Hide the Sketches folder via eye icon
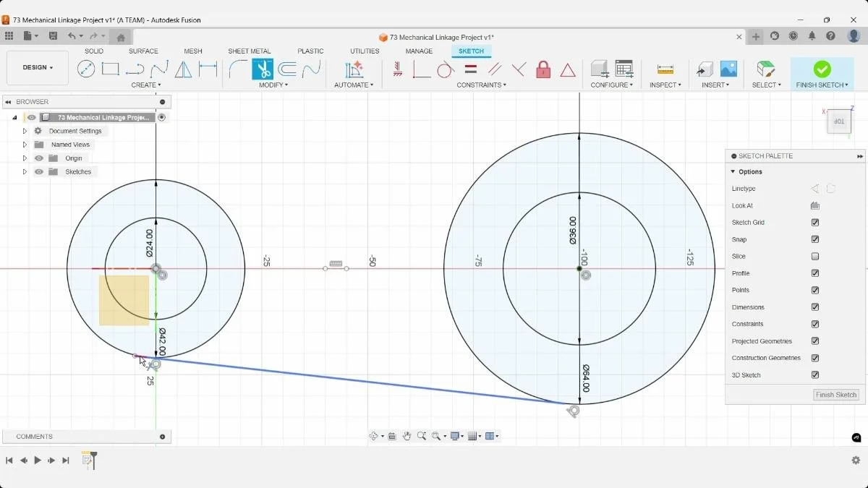Viewport: 868px width, 488px height. (39, 172)
